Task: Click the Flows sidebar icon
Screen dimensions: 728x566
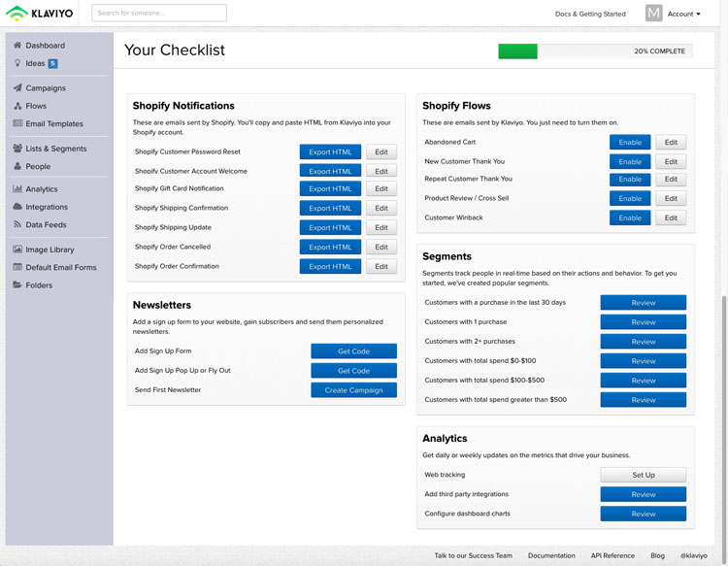Action: tap(17, 106)
